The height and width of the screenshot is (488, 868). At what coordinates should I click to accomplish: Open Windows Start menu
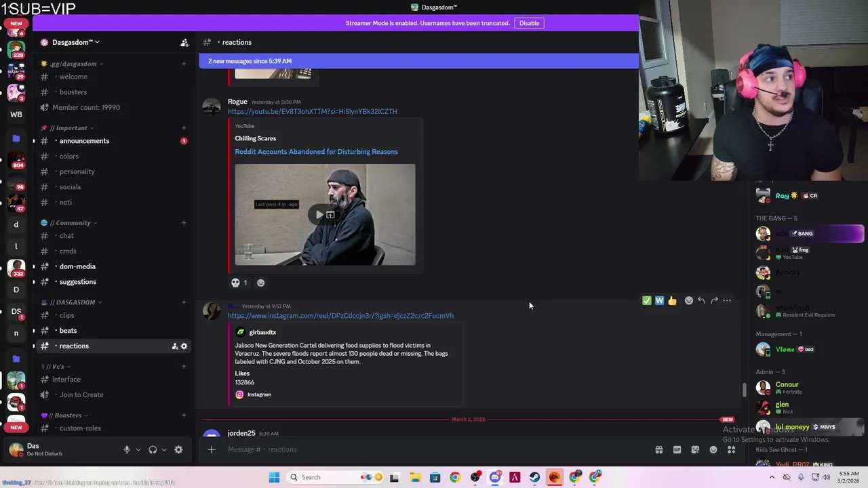tap(274, 477)
